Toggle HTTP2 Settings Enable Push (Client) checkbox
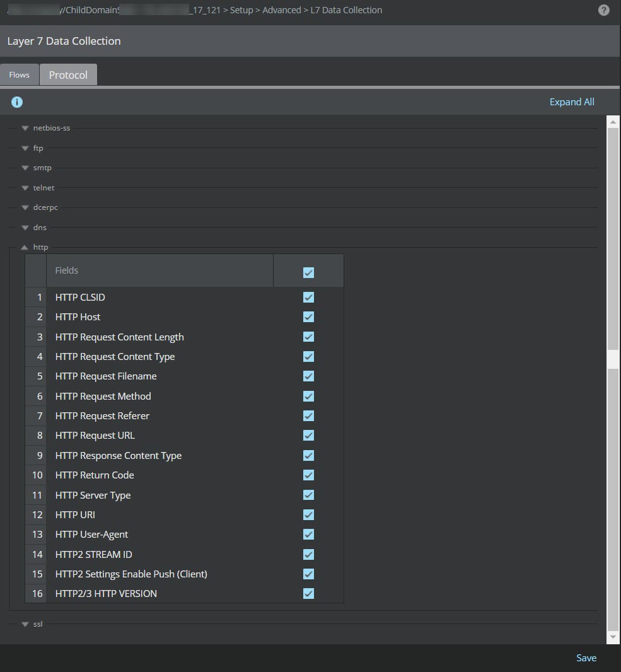Viewport: 621px width, 672px height. tap(308, 574)
